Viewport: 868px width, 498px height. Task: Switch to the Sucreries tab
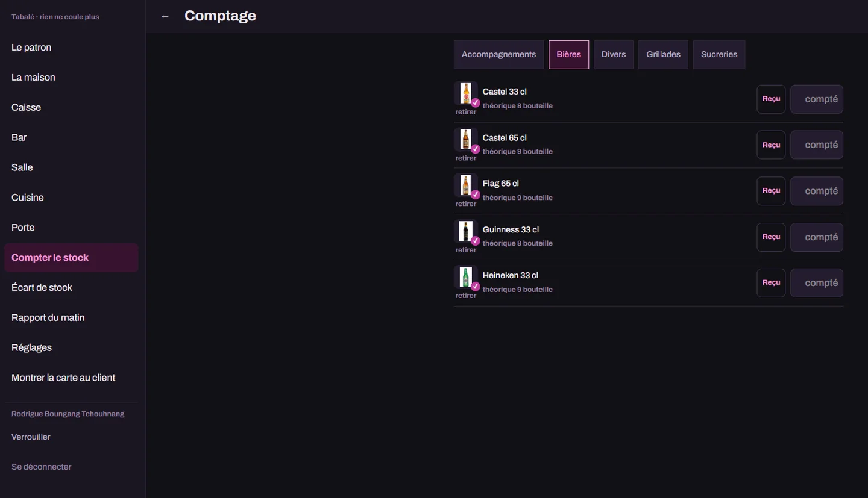click(719, 55)
